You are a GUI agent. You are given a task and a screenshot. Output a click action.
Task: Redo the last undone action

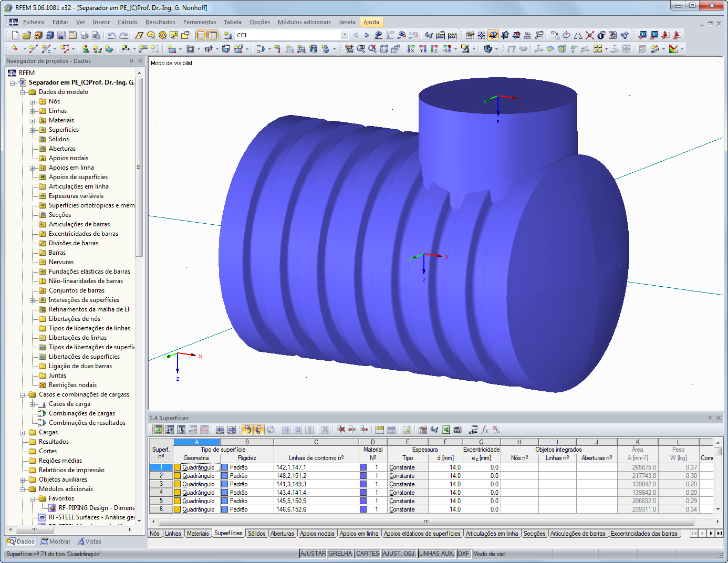tap(123, 35)
